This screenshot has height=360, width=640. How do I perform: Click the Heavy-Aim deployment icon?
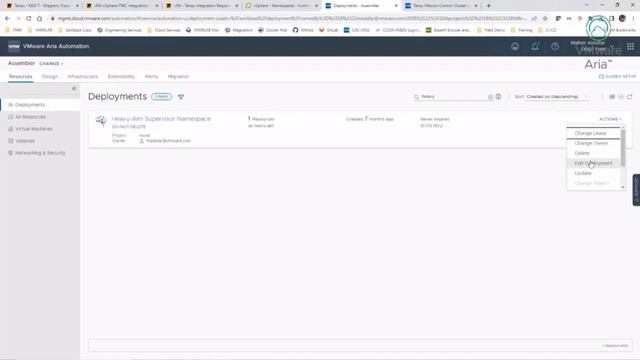click(101, 121)
